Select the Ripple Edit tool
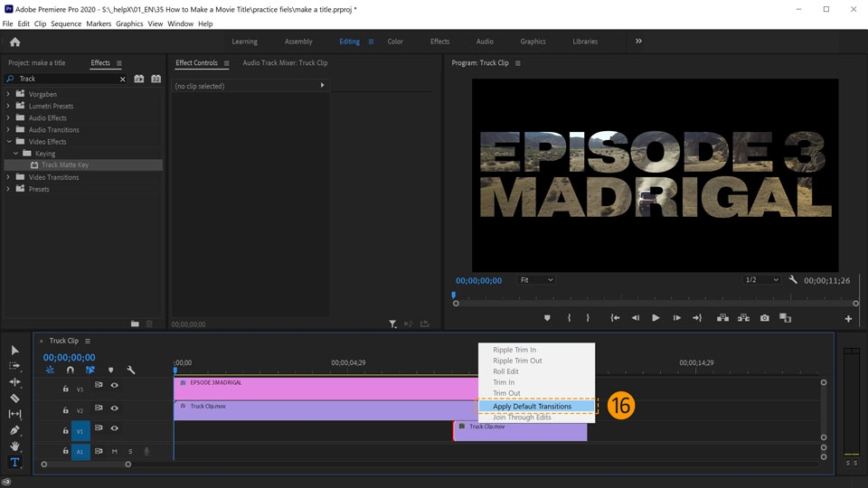Screen dimensions: 868x488 (x=15, y=381)
